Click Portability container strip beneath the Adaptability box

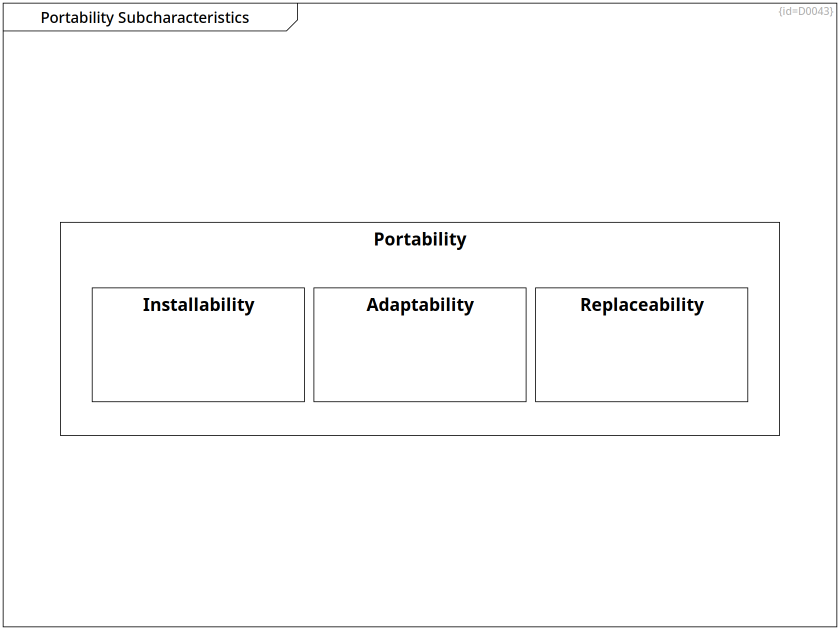point(419,418)
